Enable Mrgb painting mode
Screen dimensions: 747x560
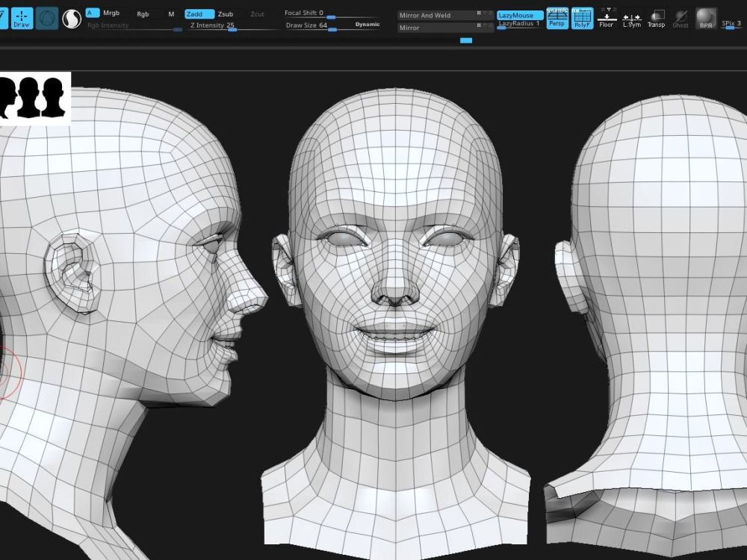[111, 13]
